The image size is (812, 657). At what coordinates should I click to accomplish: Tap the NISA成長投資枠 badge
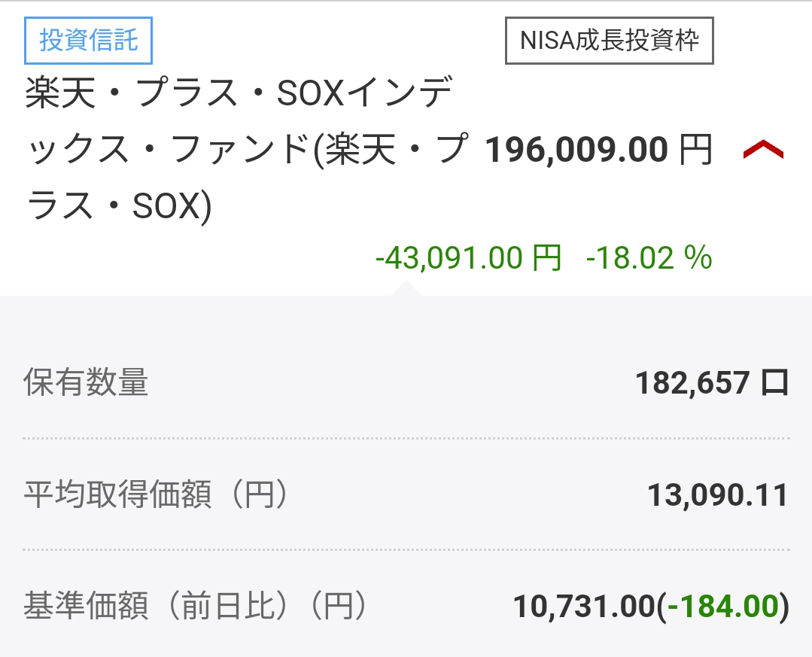(609, 40)
